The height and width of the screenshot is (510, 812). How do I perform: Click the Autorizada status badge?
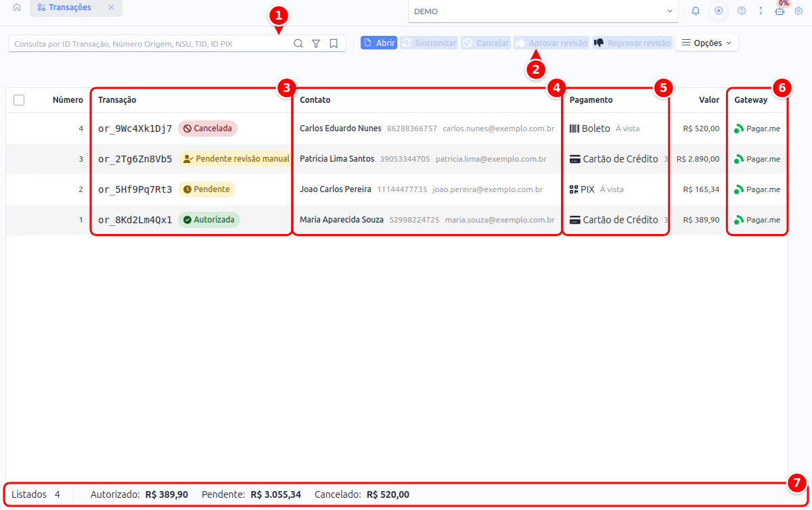tap(209, 220)
